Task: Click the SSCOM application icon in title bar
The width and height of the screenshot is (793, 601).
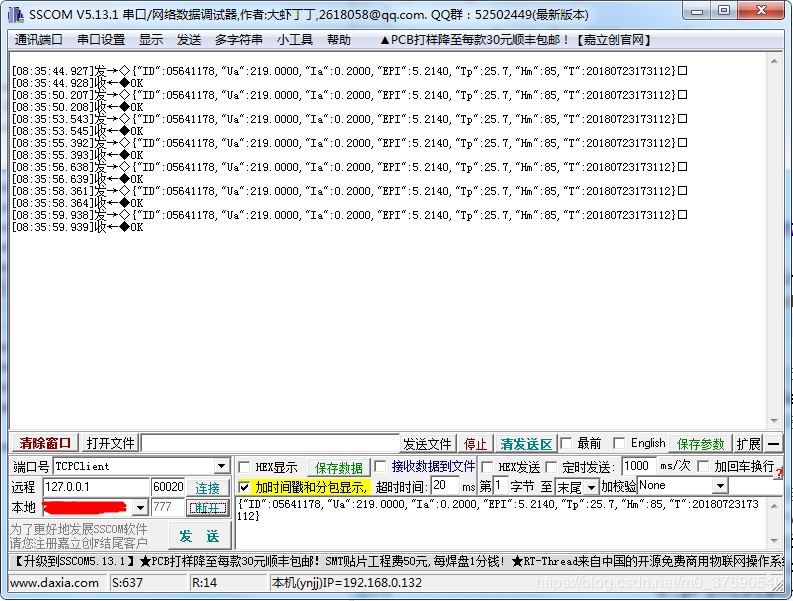Action: coord(16,15)
